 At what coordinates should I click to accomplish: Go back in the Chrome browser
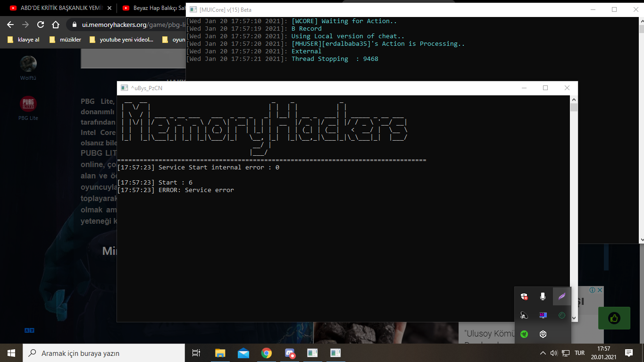click(10, 25)
